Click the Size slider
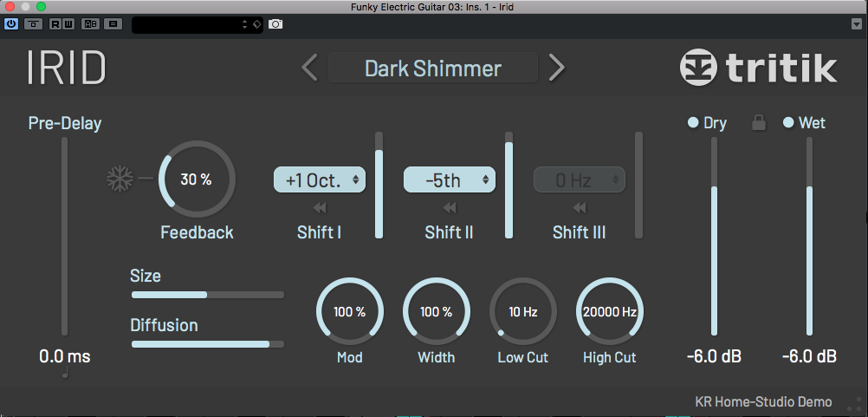 [x=207, y=295]
